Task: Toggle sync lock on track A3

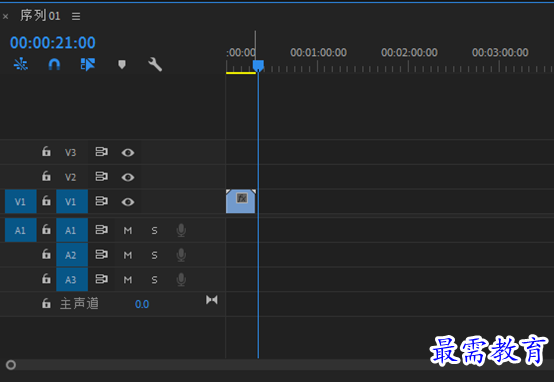Action: pyautogui.click(x=101, y=280)
